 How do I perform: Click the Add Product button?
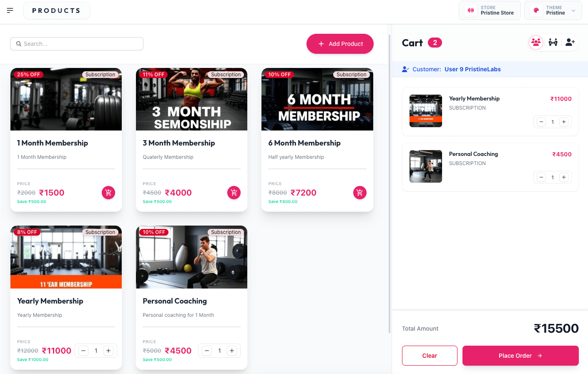[x=340, y=44]
